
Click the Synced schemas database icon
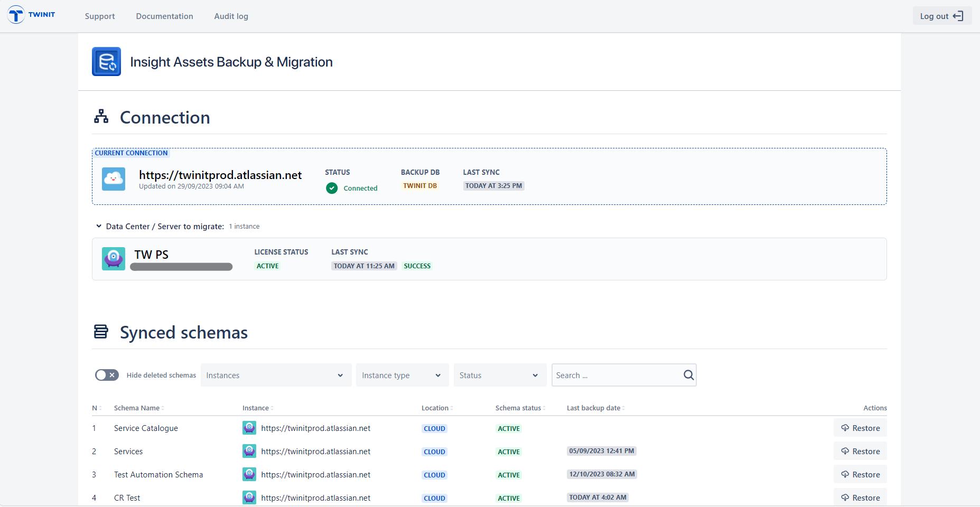click(x=101, y=332)
